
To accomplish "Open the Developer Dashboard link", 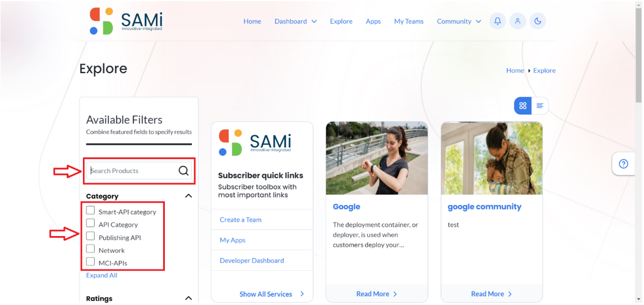I will point(252,261).
